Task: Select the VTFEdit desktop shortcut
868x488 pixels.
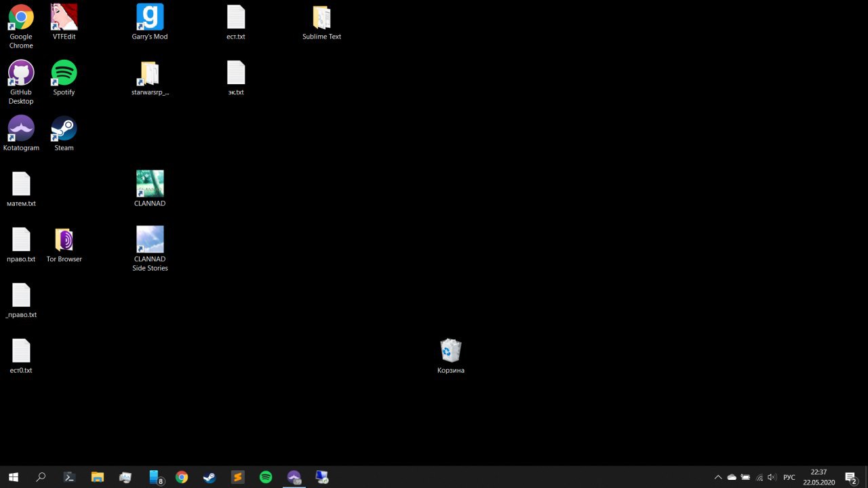Action: tap(64, 22)
